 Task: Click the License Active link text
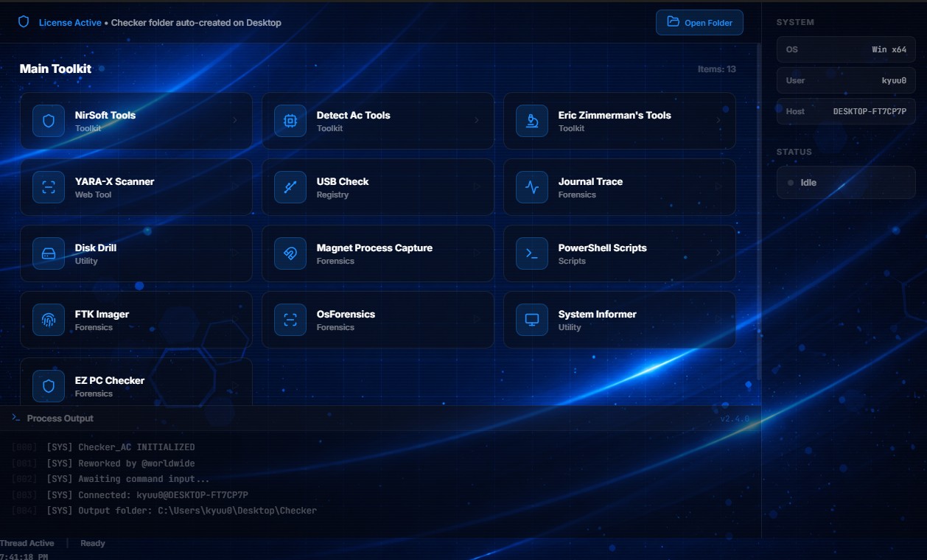[x=70, y=23]
